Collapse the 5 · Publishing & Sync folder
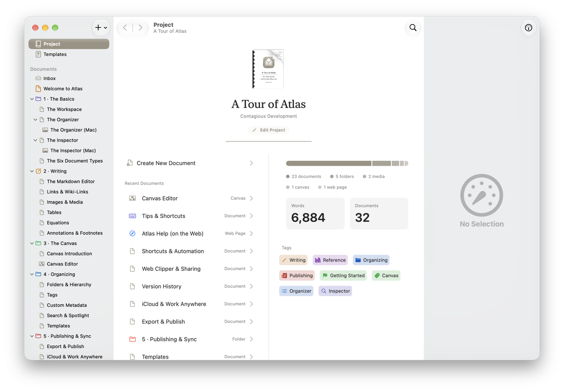 (x=32, y=337)
